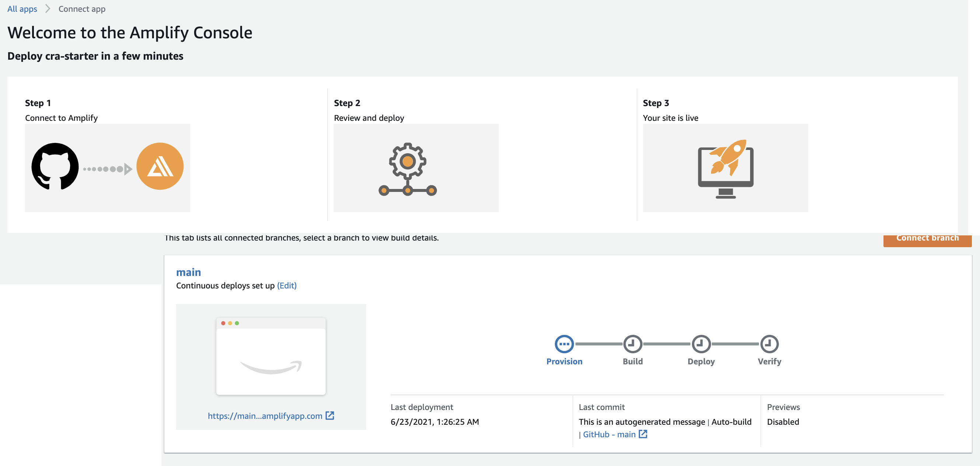This screenshot has width=980, height=466.
Task: Click Edit next to Continuous deploys
Action: pos(287,285)
